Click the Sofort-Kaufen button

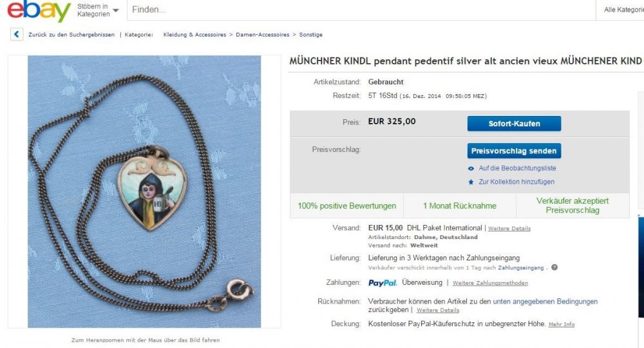point(514,124)
